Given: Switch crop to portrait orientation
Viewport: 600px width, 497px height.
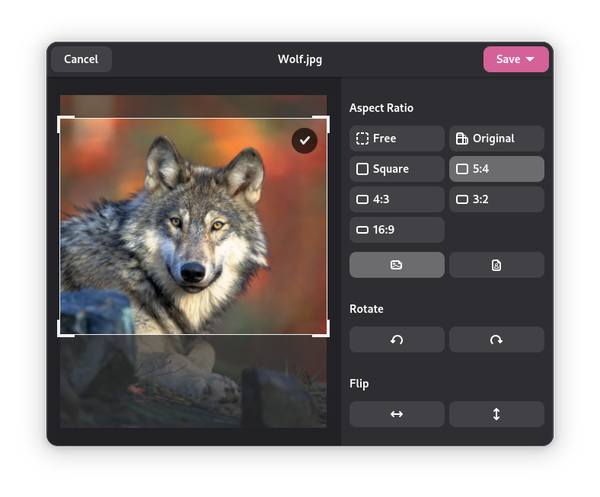Looking at the screenshot, I should click(x=496, y=265).
